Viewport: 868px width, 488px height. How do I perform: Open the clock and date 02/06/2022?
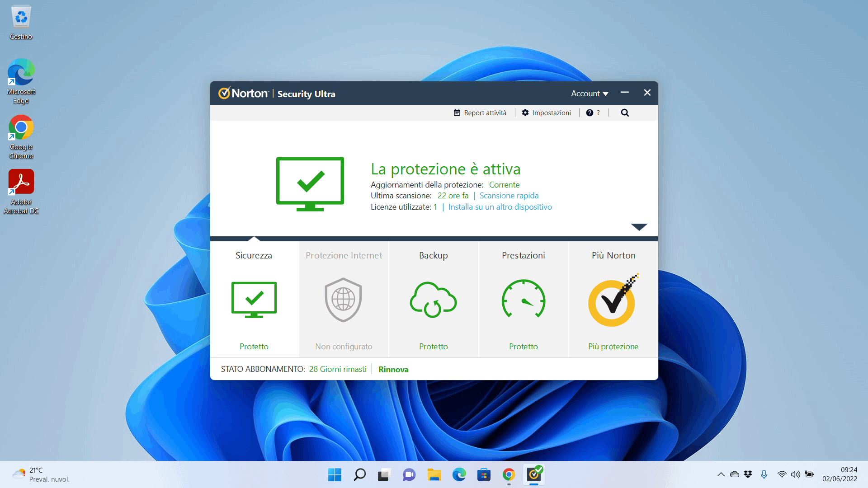[x=840, y=474]
